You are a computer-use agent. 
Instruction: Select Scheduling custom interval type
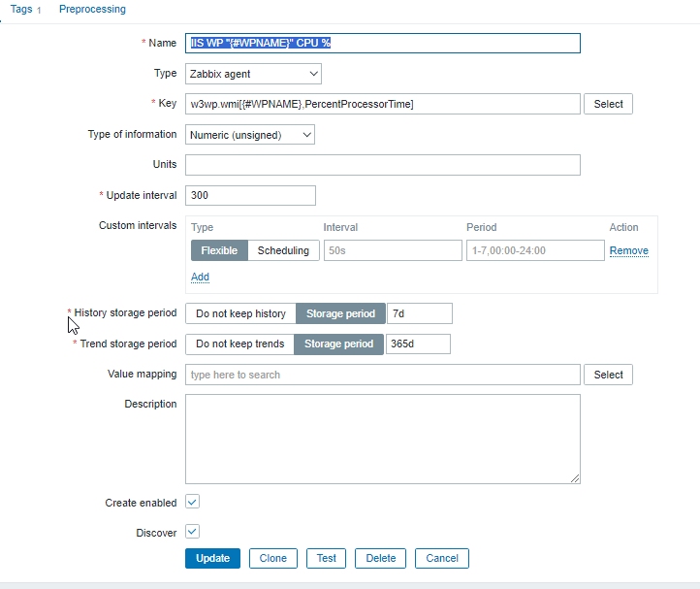click(283, 250)
